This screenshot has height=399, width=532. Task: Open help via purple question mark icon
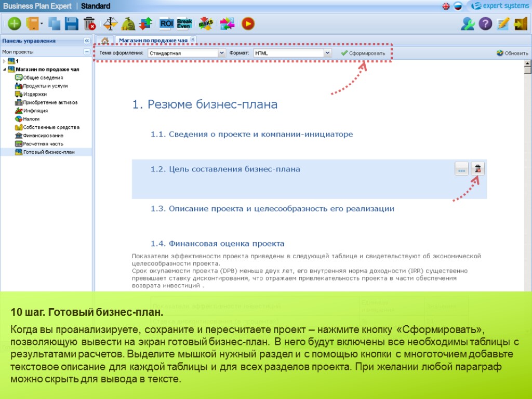(x=486, y=24)
